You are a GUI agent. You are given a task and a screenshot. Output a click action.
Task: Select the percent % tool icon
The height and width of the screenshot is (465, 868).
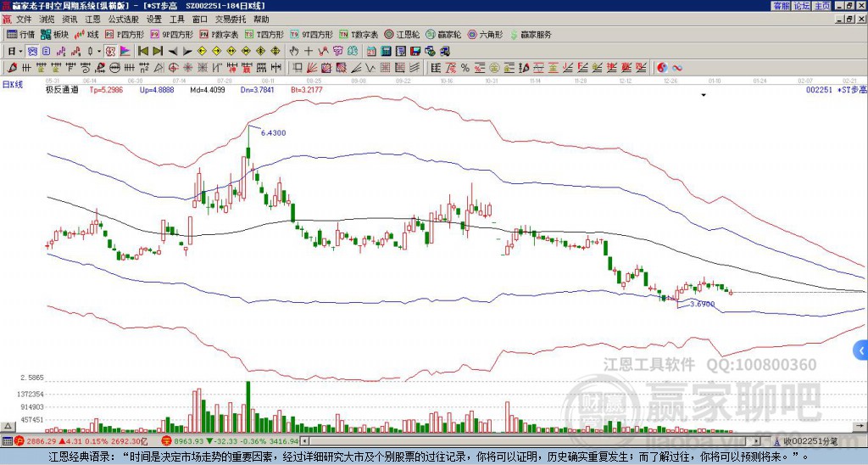tap(465, 68)
